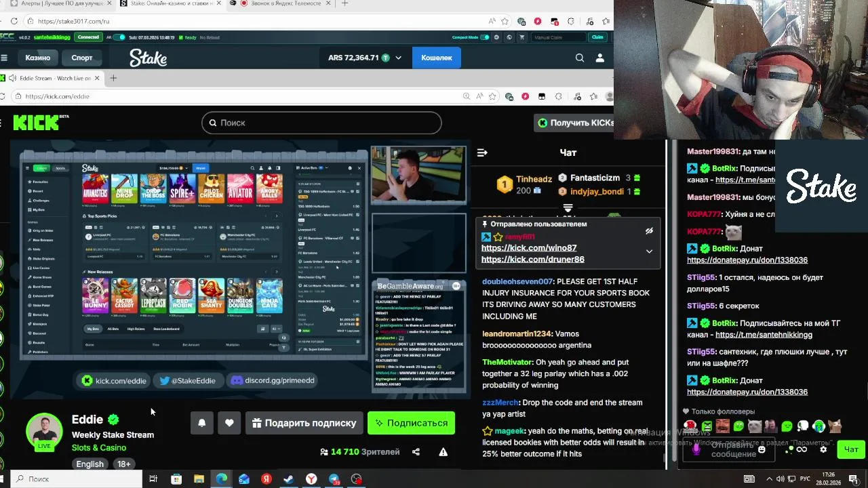Click 'Подарить подписку' gift button
The height and width of the screenshot is (488, 868).
click(304, 423)
